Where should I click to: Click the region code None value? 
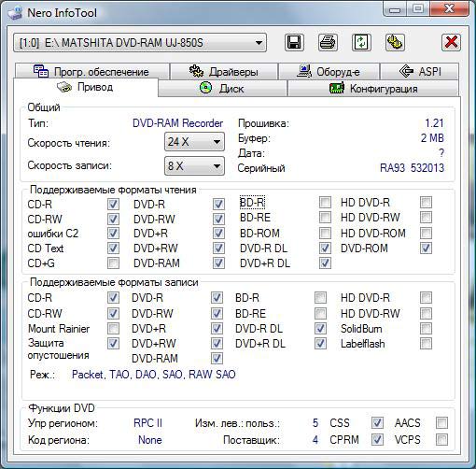pos(150,440)
